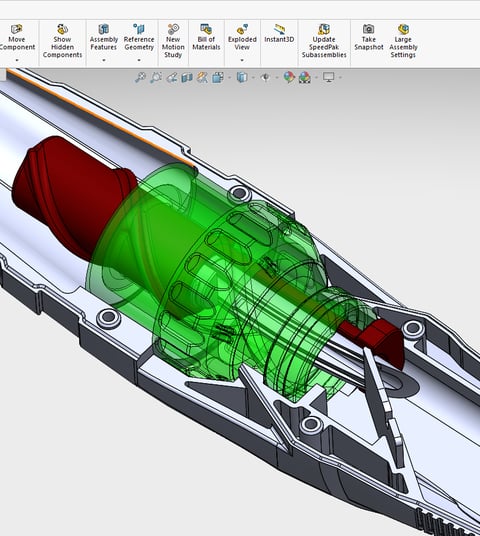The width and height of the screenshot is (480, 536).
Task: Open Assembly Features tool
Action: [104, 38]
